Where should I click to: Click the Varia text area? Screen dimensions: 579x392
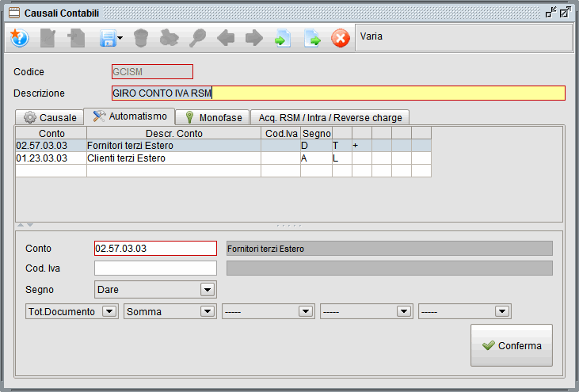464,38
